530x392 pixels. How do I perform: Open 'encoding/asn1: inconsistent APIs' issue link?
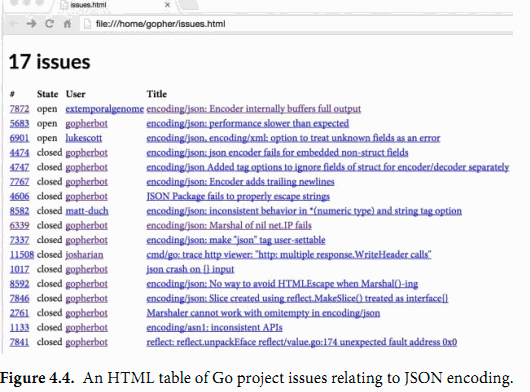click(214, 327)
